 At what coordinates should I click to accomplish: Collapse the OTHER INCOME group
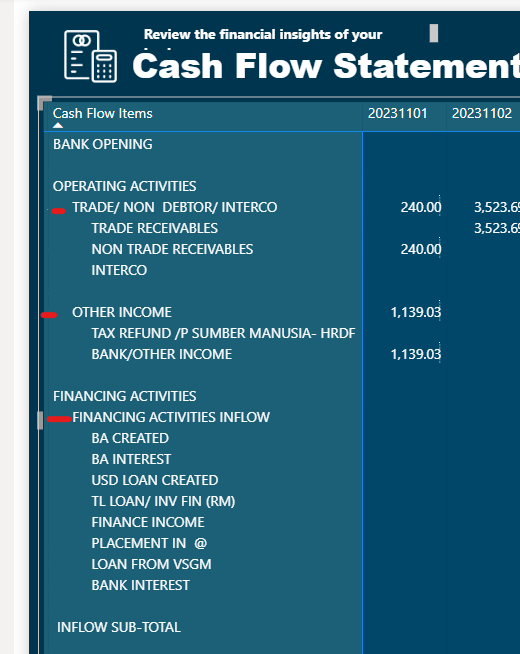[x=49, y=315]
